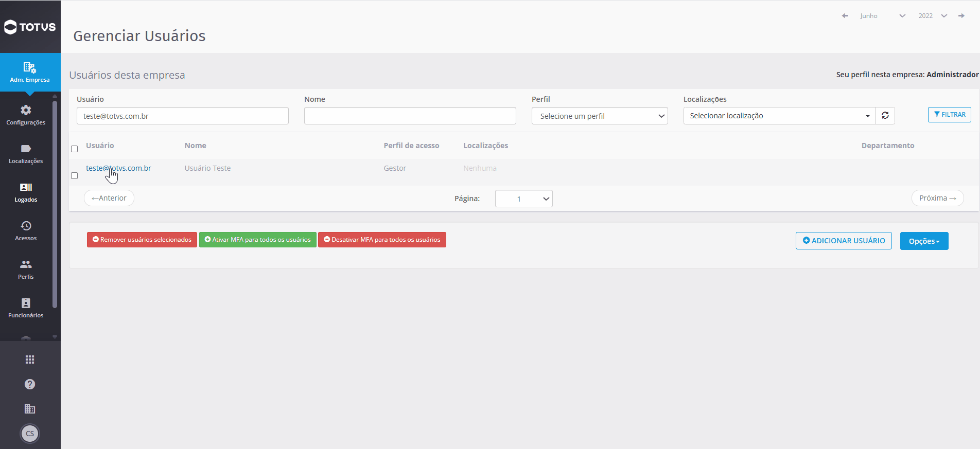Go to next month arrow
Image resolution: width=980 pixels, height=449 pixels.
[961, 16]
